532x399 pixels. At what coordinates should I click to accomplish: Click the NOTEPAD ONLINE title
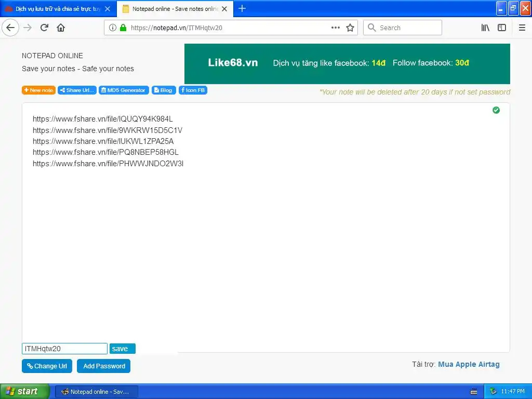tap(52, 56)
